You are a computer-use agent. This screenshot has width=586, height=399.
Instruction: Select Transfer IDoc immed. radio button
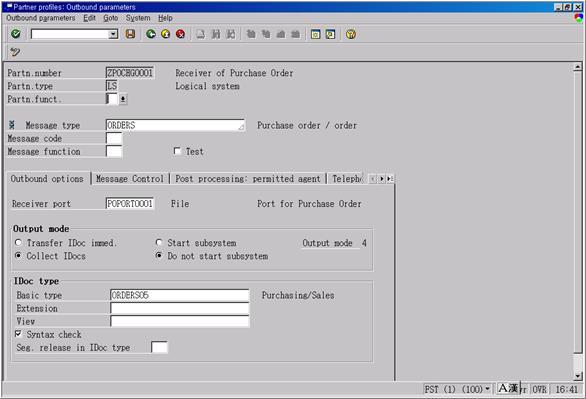(18, 242)
